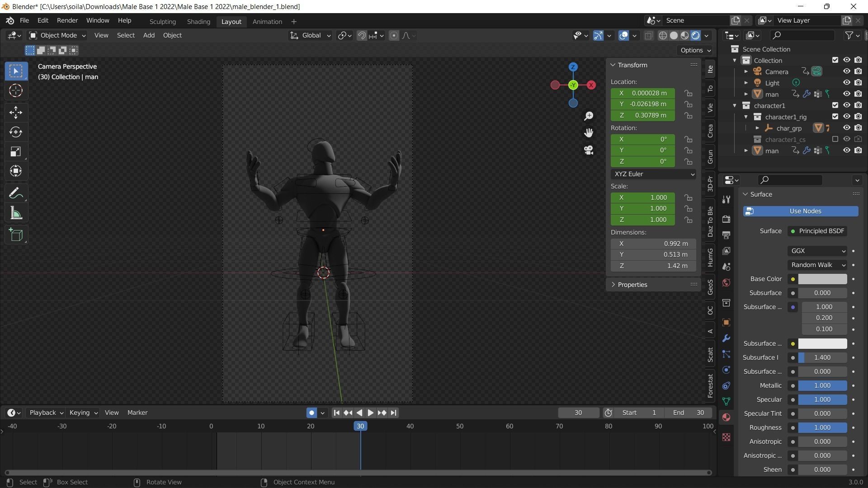The height and width of the screenshot is (488, 868).
Task: Activate the Move tool
Action: 16,112
